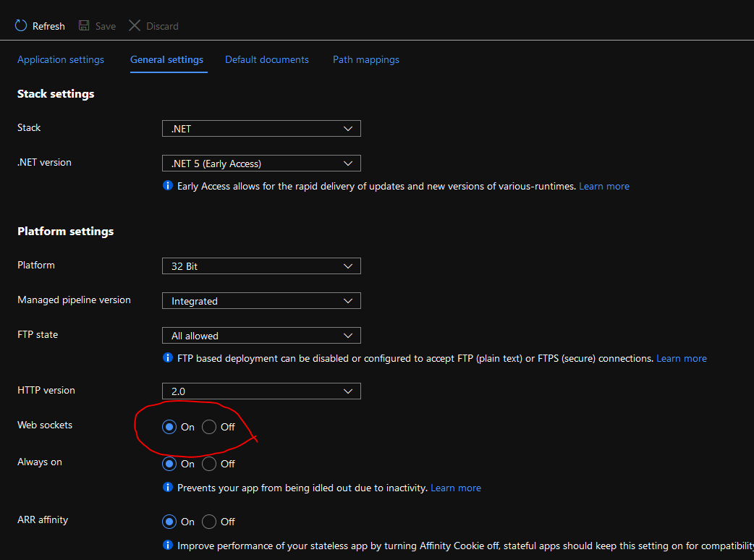
Task: Open the Default documents tab
Action: [267, 59]
